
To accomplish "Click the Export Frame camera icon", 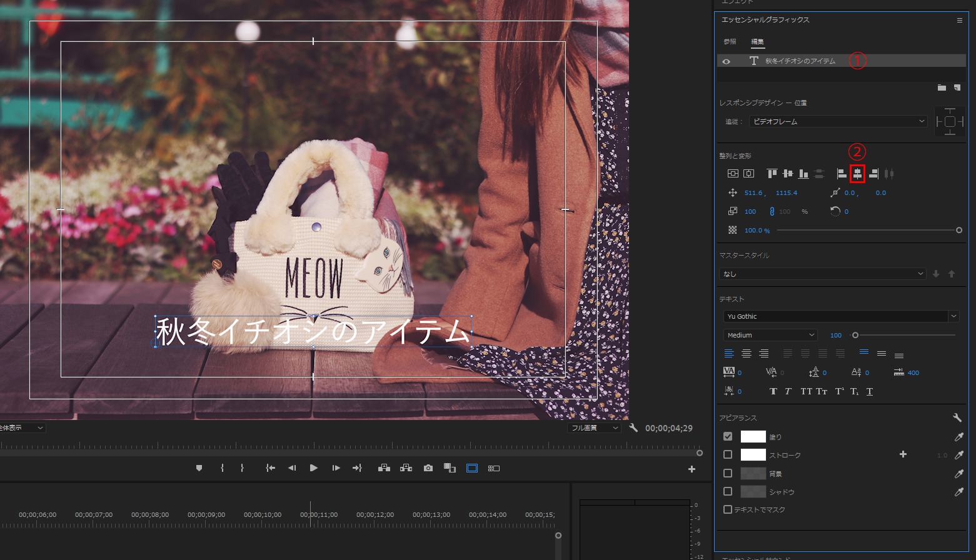I will coord(428,467).
